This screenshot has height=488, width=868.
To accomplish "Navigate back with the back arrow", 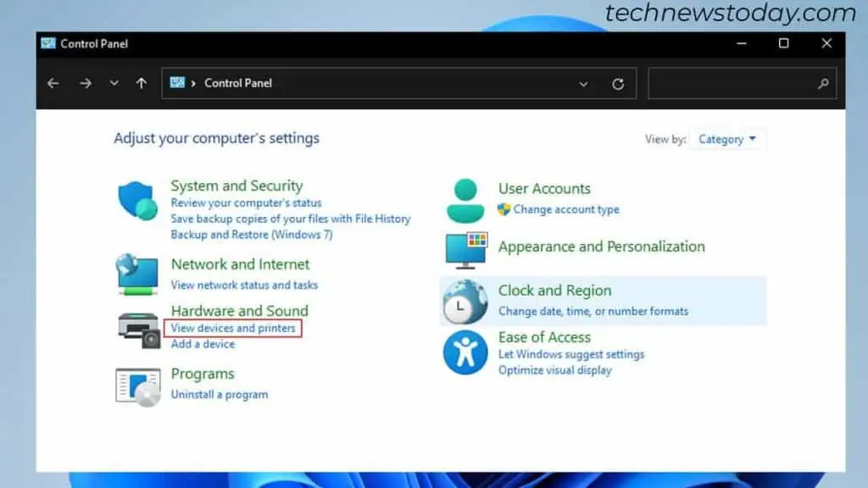I will (x=53, y=83).
